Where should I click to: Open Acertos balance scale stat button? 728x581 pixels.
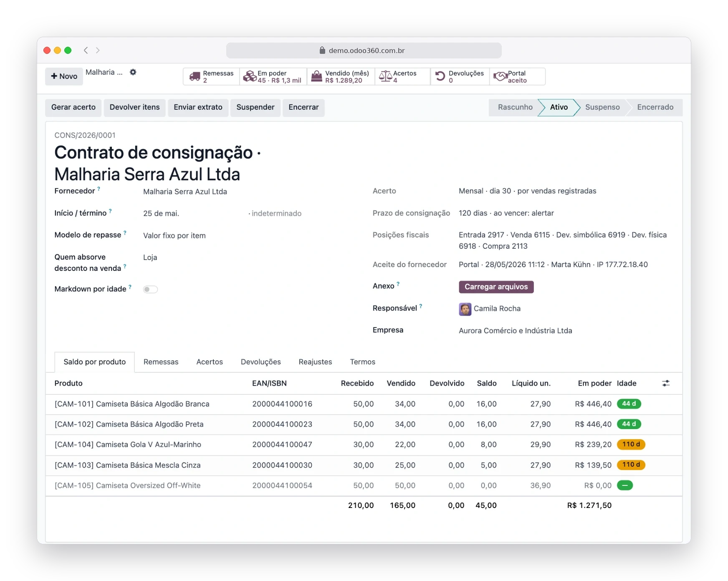point(402,77)
